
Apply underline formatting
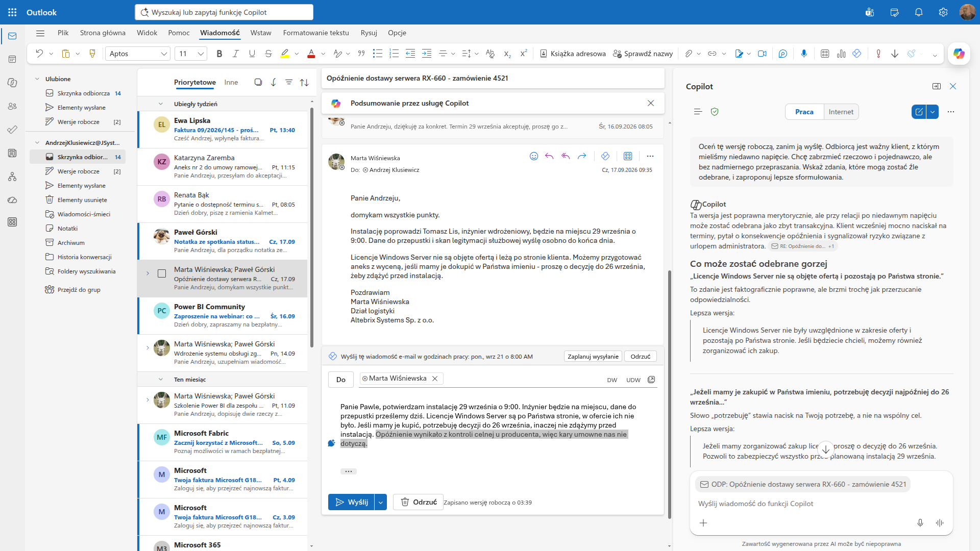(x=252, y=54)
